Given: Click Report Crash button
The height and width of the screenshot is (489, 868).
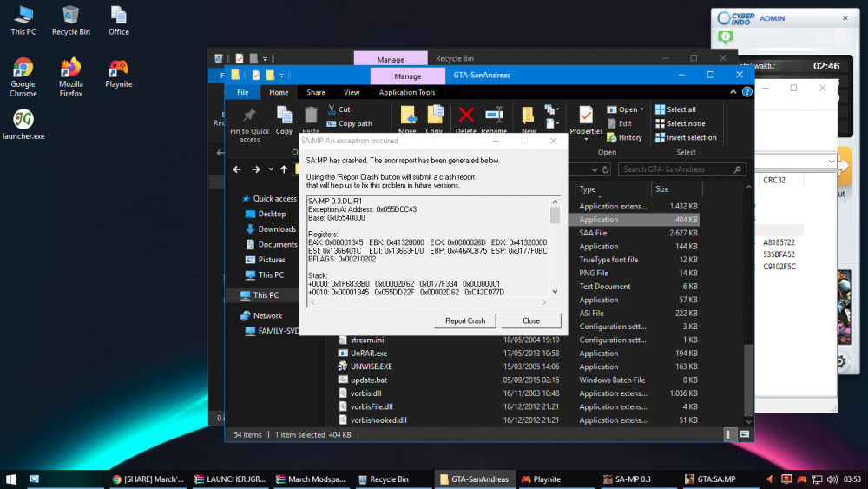Looking at the screenshot, I should pos(465,320).
